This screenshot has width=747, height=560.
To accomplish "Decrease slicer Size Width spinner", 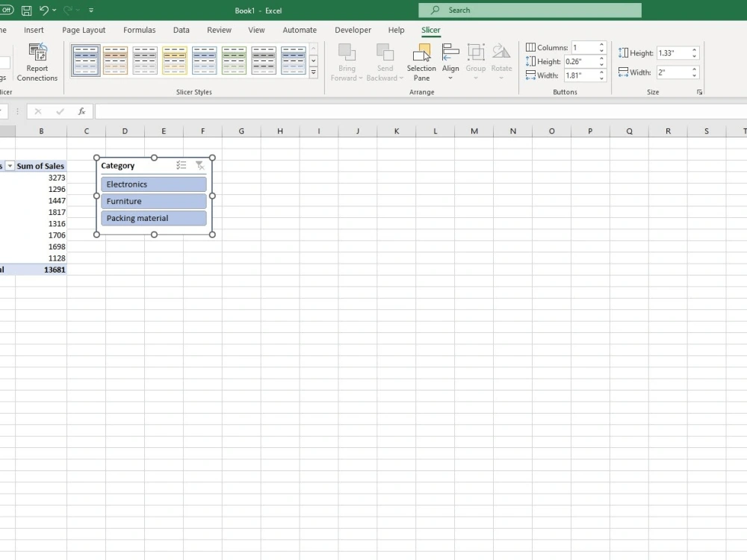I will point(695,75).
